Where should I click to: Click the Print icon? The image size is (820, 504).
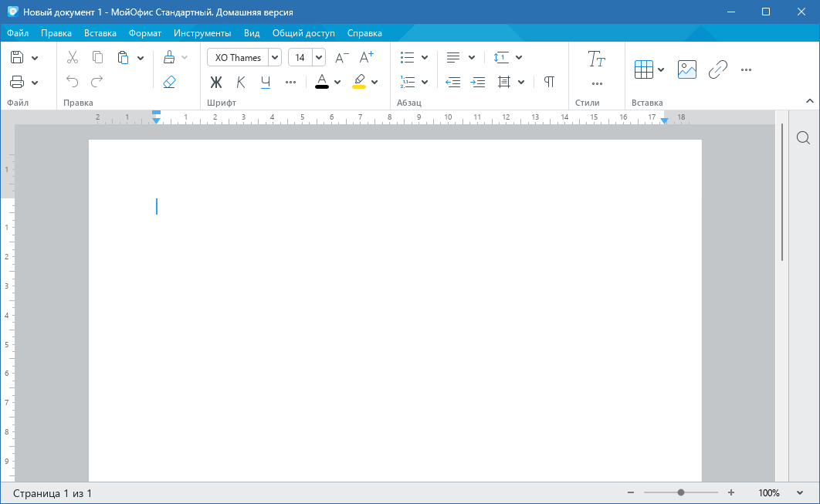point(17,82)
